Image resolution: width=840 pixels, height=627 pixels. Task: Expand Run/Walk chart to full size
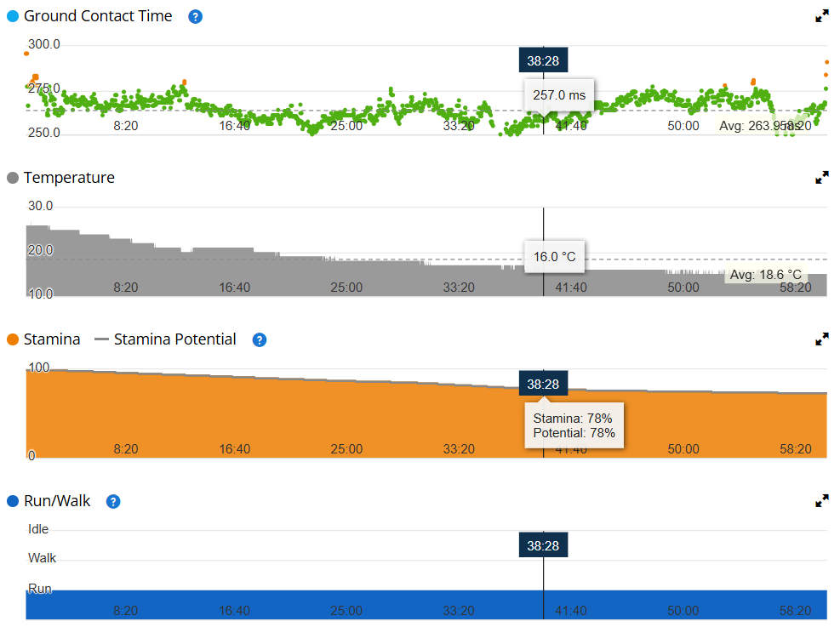coord(822,501)
